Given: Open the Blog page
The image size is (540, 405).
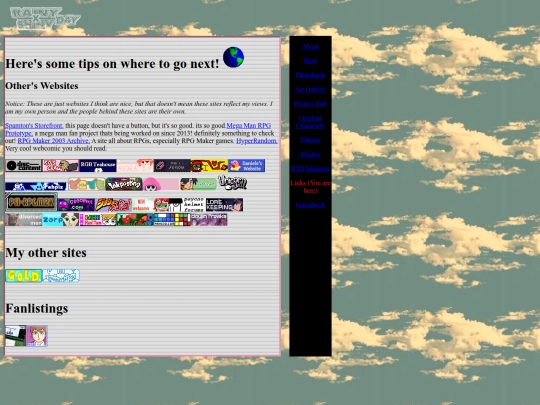Looking at the screenshot, I should (310, 61).
